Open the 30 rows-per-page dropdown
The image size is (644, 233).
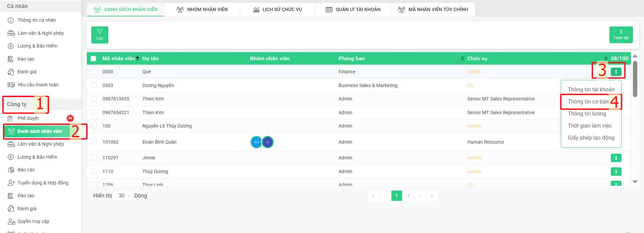click(x=123, y=196)
